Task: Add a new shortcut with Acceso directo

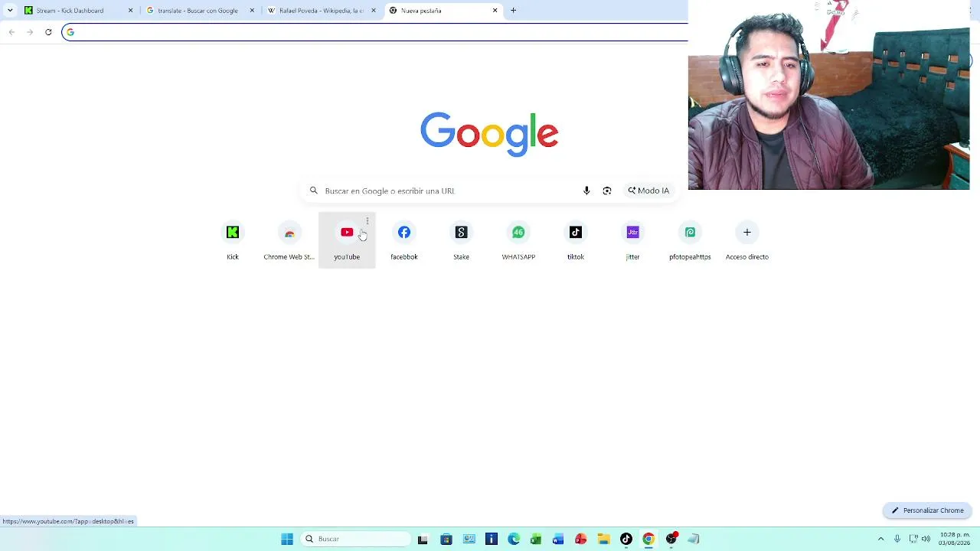Action: (747, 240)
